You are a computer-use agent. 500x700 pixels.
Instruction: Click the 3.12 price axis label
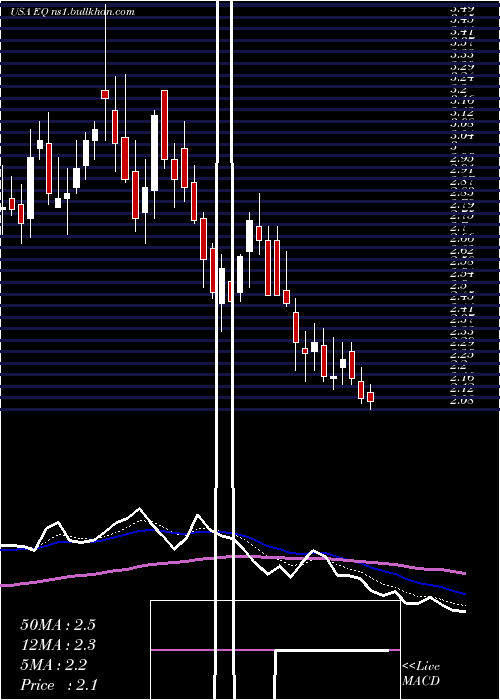[461, 112]
